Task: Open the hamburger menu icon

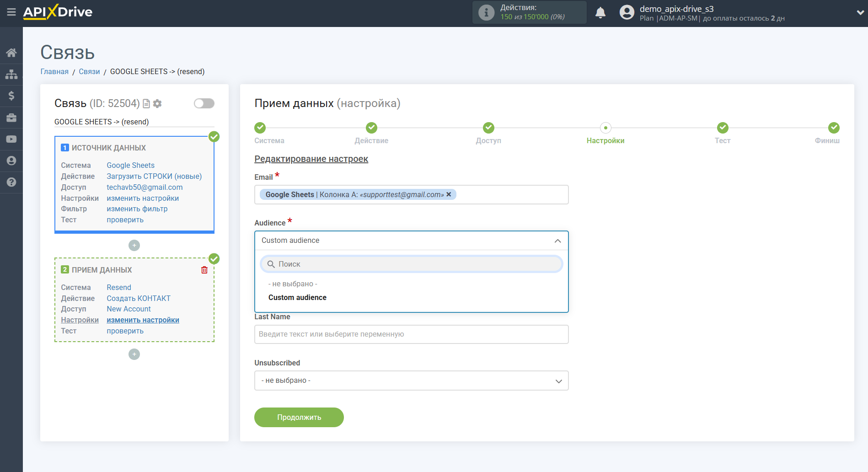Action: tap(11, 12)
